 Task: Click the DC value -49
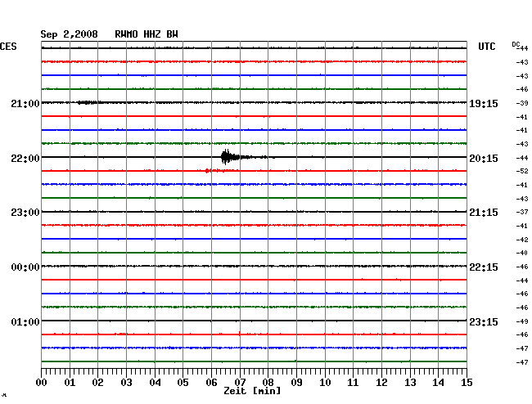522,321
